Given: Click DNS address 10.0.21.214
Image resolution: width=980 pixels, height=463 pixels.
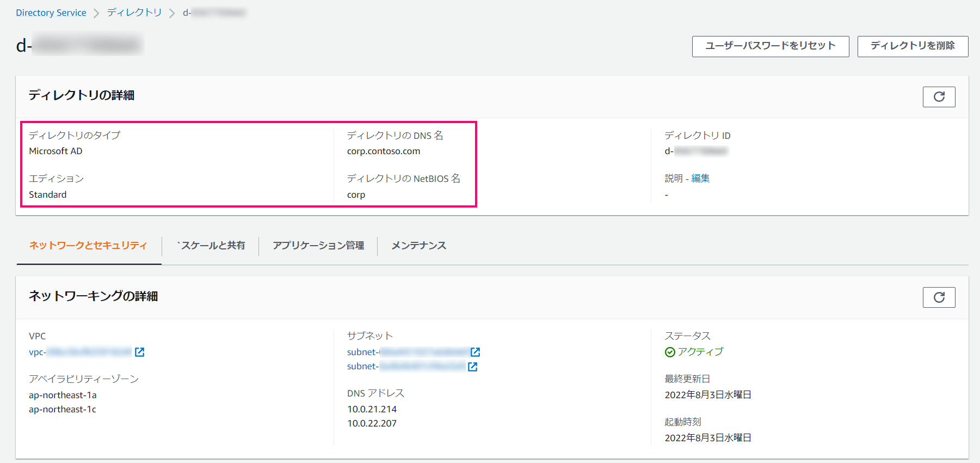Looking at the screenshot, I should tap(372, 409).
